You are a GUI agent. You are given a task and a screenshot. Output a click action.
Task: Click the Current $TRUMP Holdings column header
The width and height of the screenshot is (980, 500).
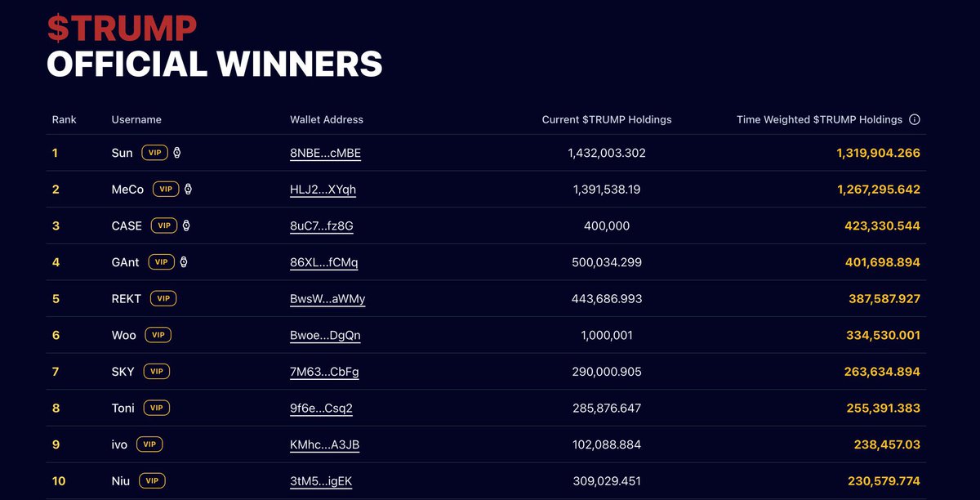click(607, 119)
